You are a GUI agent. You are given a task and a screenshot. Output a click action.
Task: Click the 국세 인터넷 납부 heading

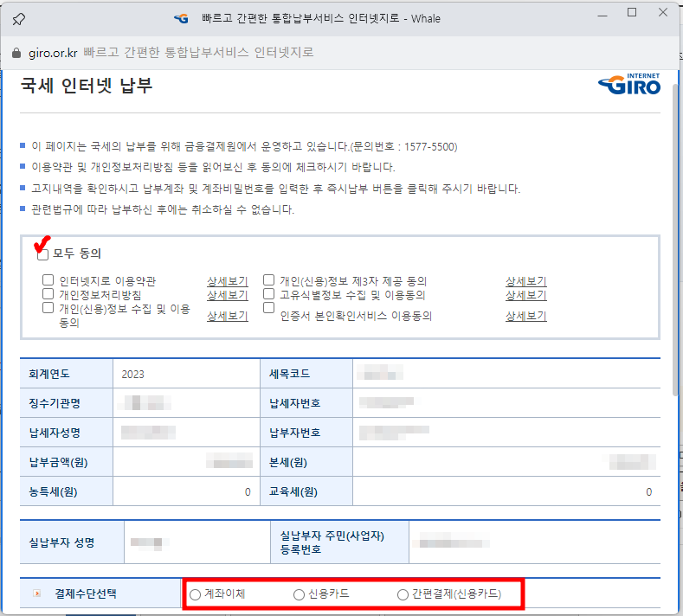click(87, 86)
